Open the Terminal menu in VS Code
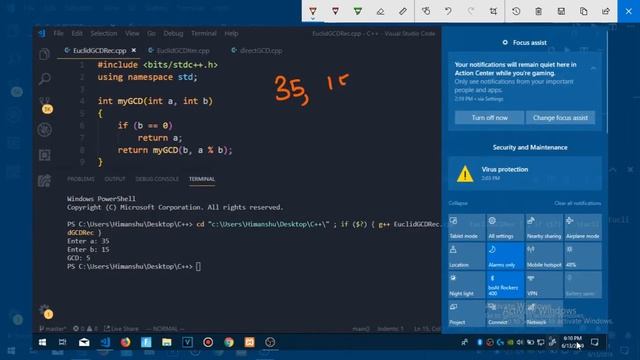Viewport: 640px width, 360px height. pos(204,33)
